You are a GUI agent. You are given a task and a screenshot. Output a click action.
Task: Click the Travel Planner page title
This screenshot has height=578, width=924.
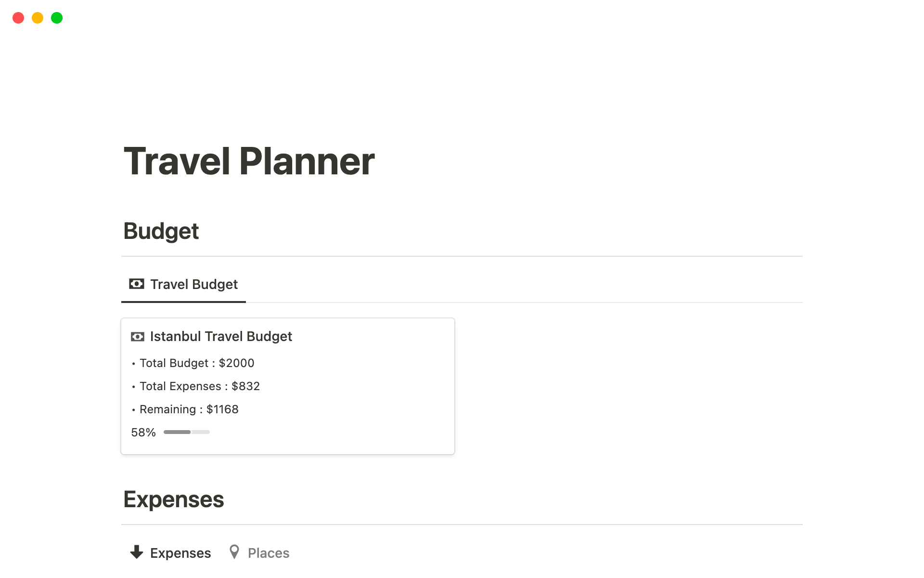click(249, 161)
